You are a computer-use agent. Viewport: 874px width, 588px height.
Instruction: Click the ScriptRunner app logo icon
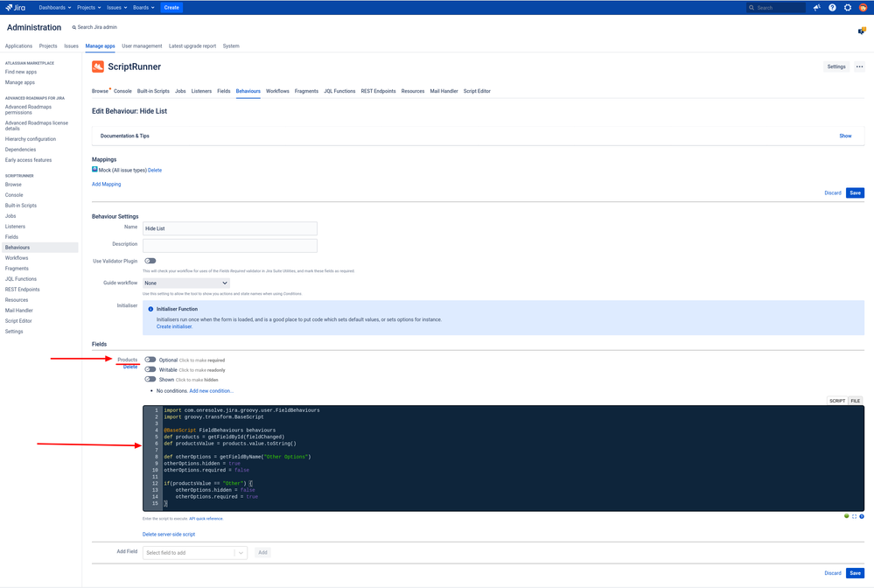click(99, 66)
